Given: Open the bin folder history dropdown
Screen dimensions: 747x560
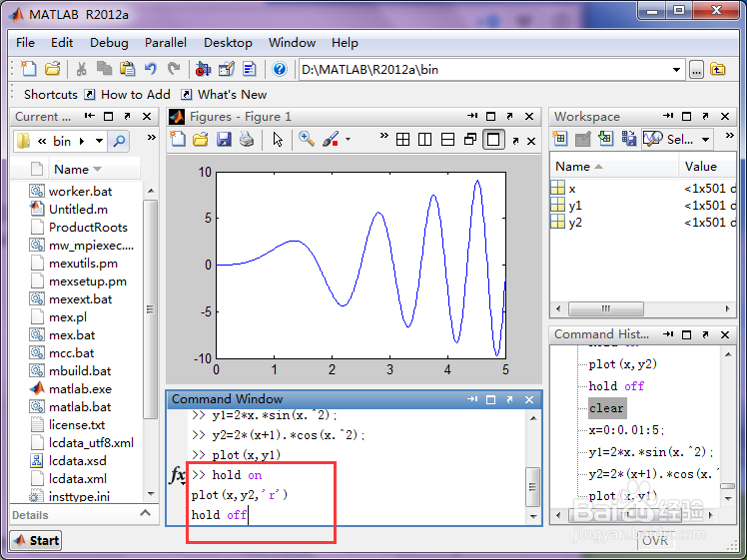Looking at the screenshot, I should (x=99, y=141).
